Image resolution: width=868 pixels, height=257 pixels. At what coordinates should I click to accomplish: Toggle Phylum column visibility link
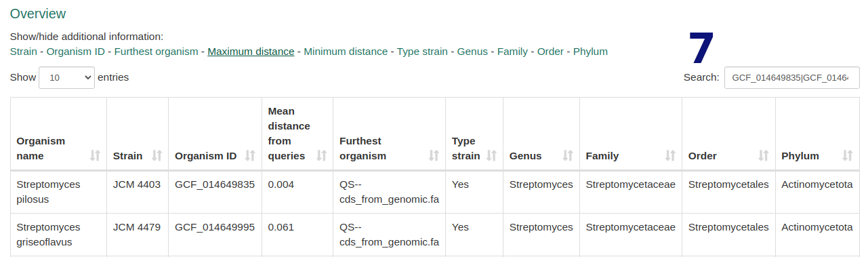590,52
